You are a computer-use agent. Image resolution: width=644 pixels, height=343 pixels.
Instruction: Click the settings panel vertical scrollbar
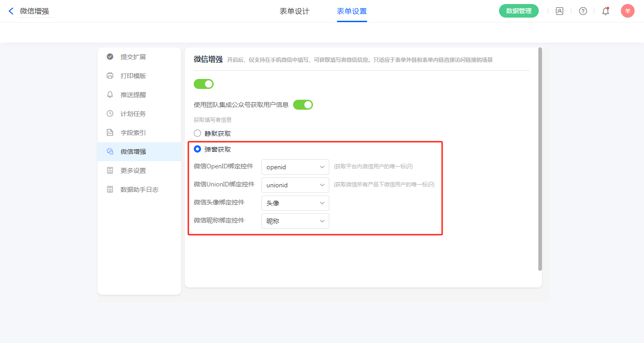[x=540, y=159]
